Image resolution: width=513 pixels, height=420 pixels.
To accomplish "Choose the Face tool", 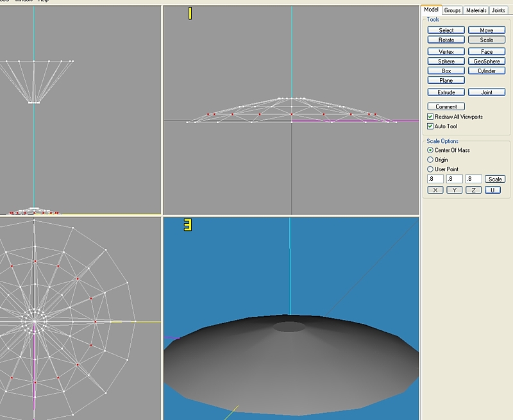I will coord(487,51).
